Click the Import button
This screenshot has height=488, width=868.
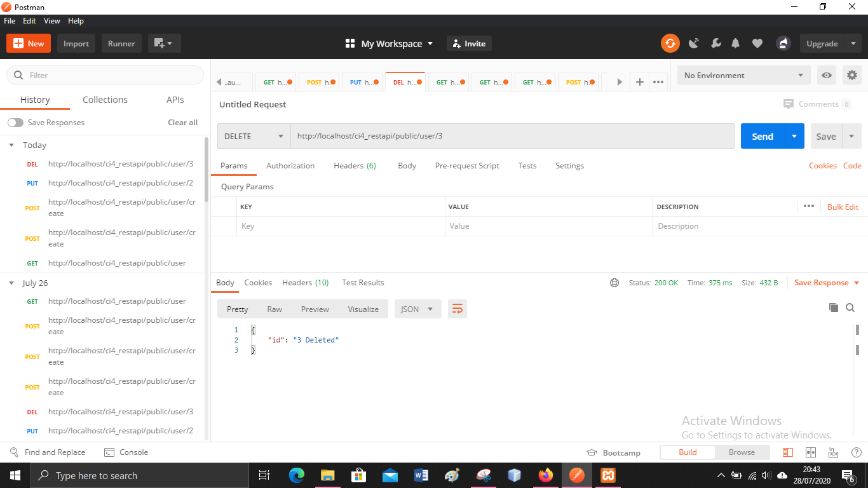(x=76, y=43)
